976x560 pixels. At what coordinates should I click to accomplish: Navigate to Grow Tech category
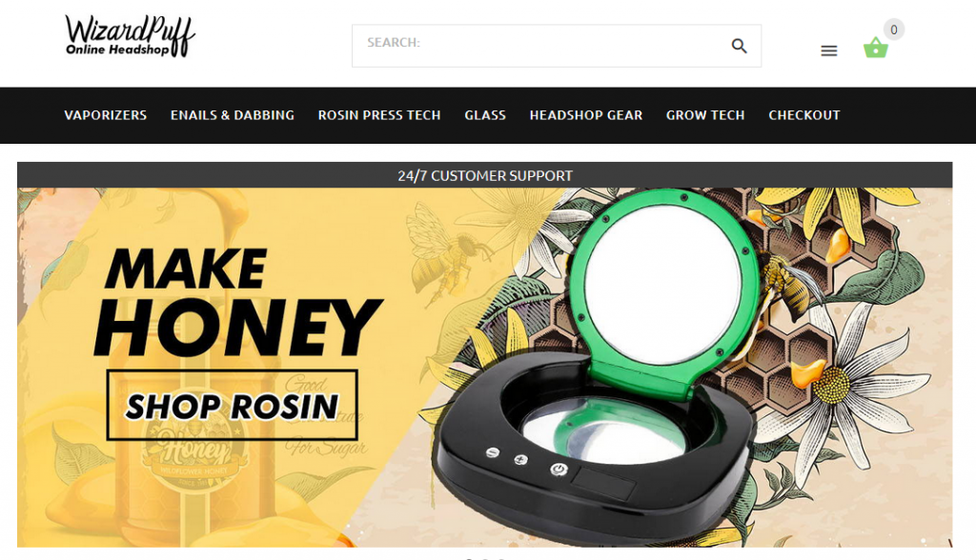[x=705, y=115]
